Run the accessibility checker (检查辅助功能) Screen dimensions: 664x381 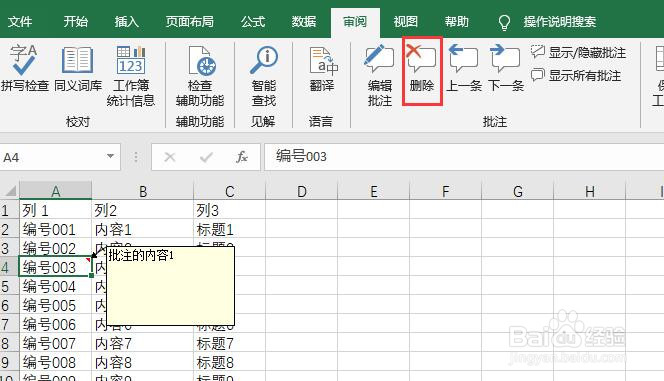click(x=199, y=76)
